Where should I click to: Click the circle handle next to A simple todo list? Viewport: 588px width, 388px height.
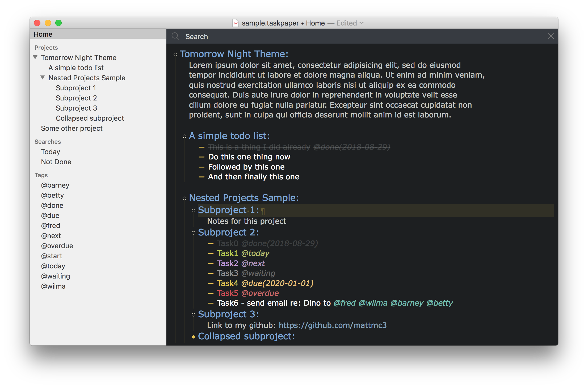[x=184, y=136]
